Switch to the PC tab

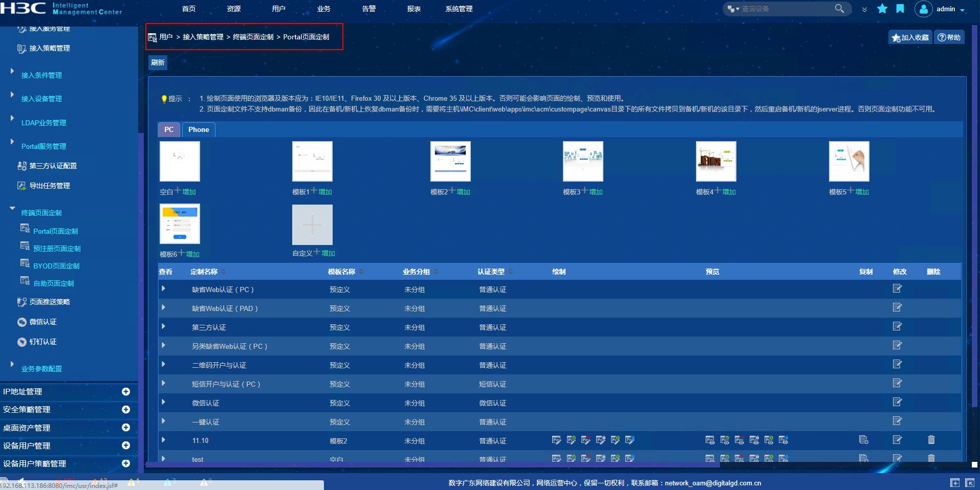(x=169, y=129)
